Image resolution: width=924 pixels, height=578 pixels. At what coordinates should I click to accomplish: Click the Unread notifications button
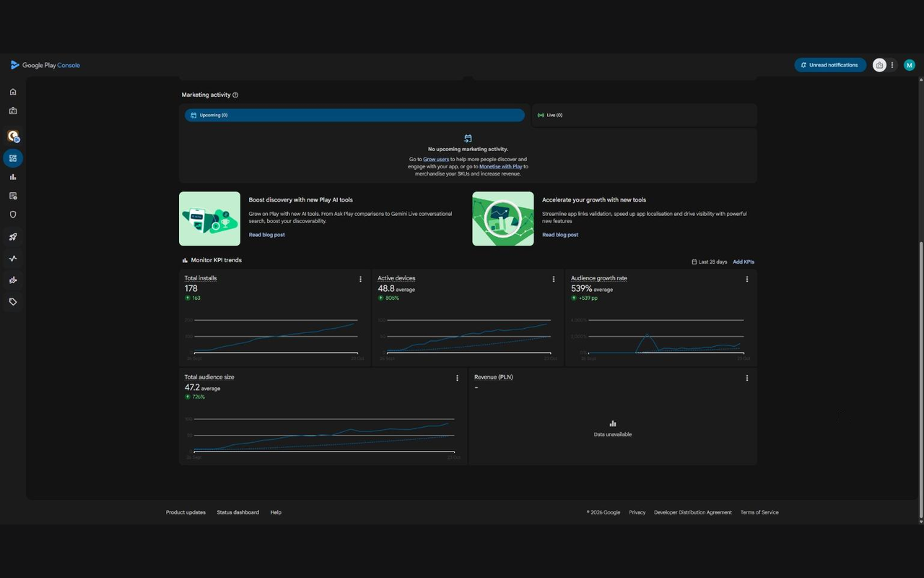[x=830, y=65]
